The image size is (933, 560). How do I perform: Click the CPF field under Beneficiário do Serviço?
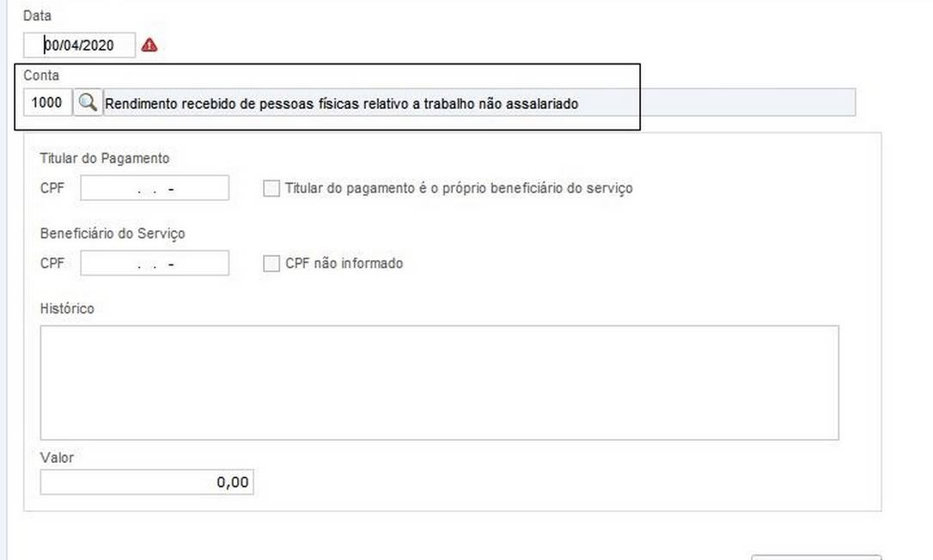click(155, 264)
